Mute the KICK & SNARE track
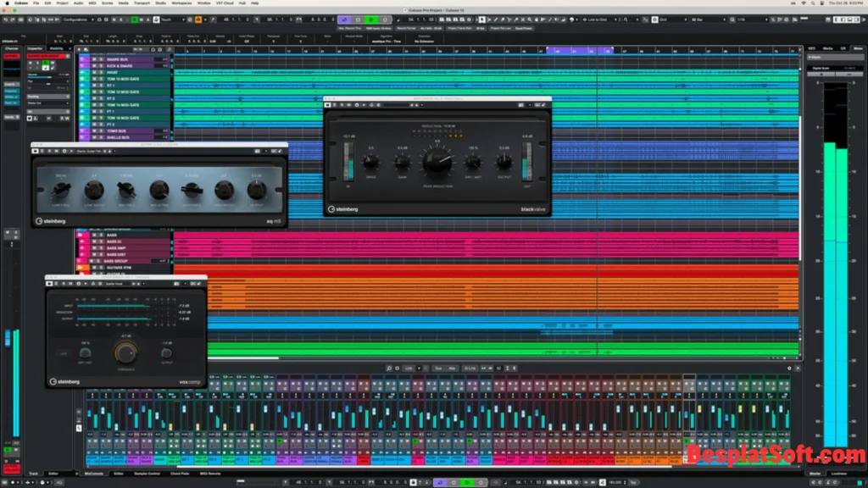This screenshot has width=868, height=488. [93, 65]
